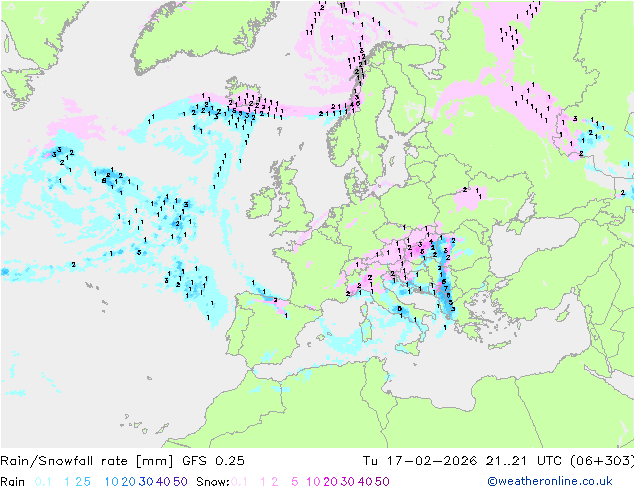Select the Rain legend value 40

tap(163, 482)
